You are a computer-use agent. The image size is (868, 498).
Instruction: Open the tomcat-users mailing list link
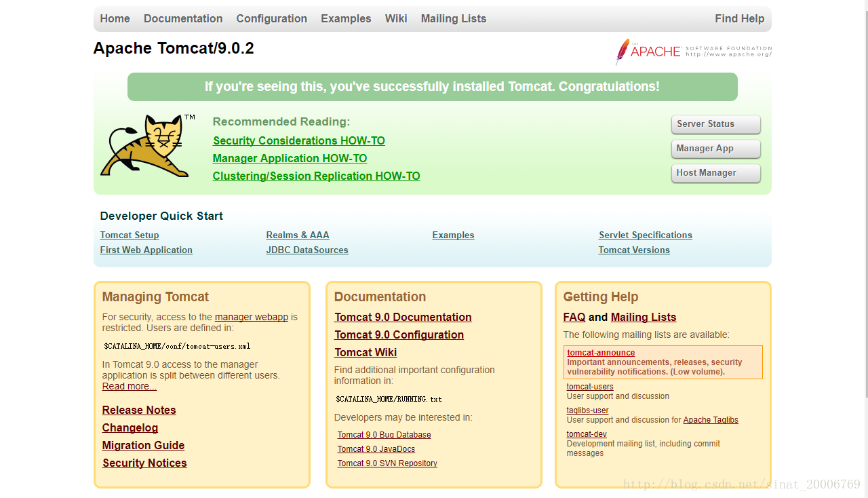pyautogui.click(x=590, y=387)
